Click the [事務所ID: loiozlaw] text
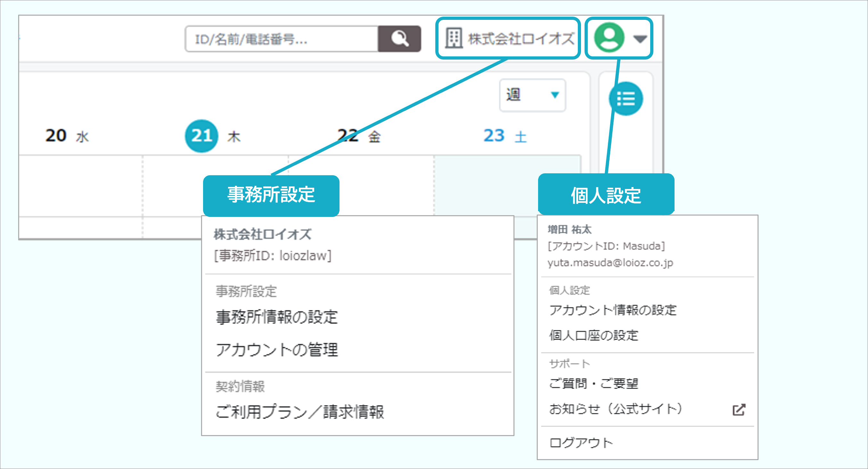 pyautogui.click(x=273, y=256)
